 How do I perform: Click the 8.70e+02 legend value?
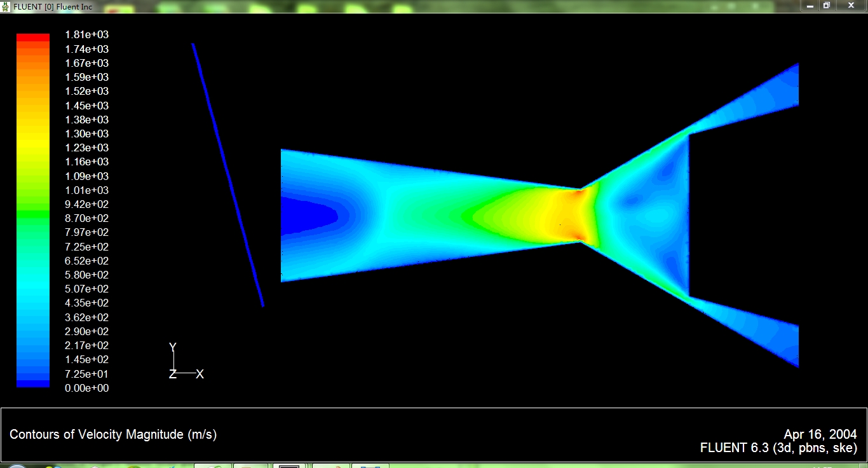tap(86, 218)
